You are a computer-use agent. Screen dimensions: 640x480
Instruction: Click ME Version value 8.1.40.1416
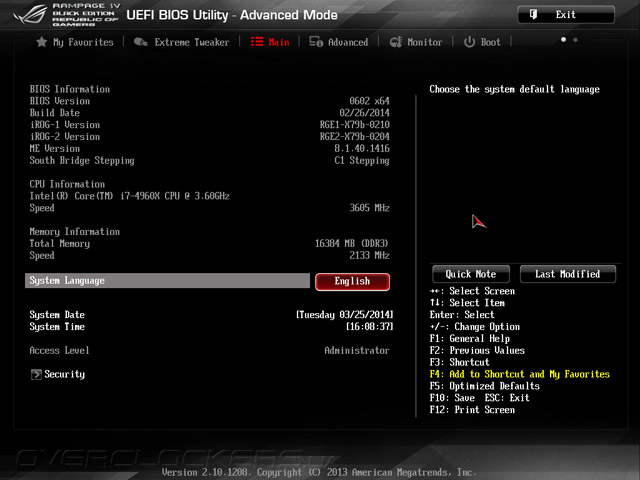(362, 148)
